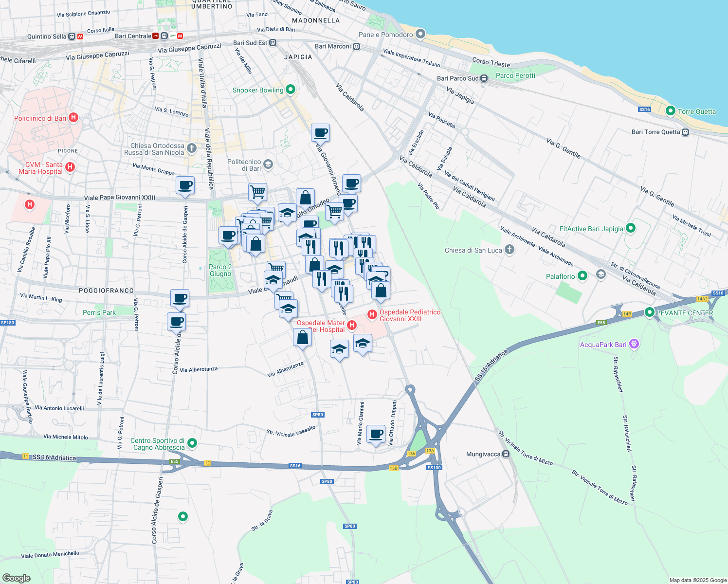Image resolution: width=728 pixels, height=584 pixels.
Task: Click the cafe marker near Via Ottavio Tupputi
Action: (376, 434)
